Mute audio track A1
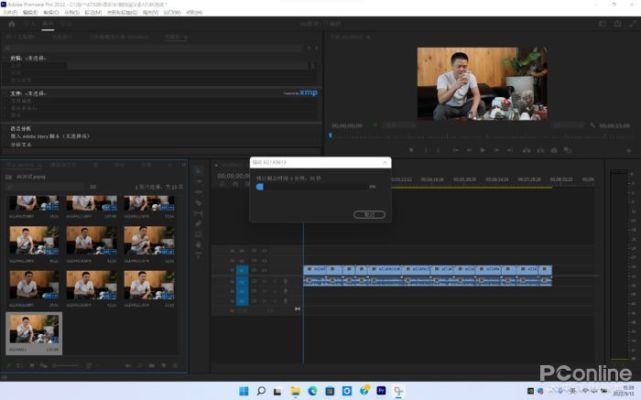Screen dimensions: 641x400 (264, 281)
